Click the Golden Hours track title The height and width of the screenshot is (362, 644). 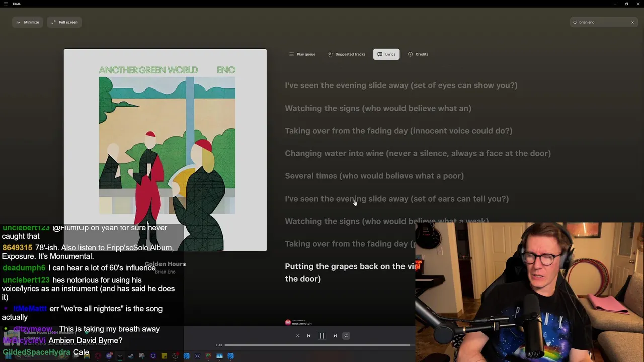165,264
